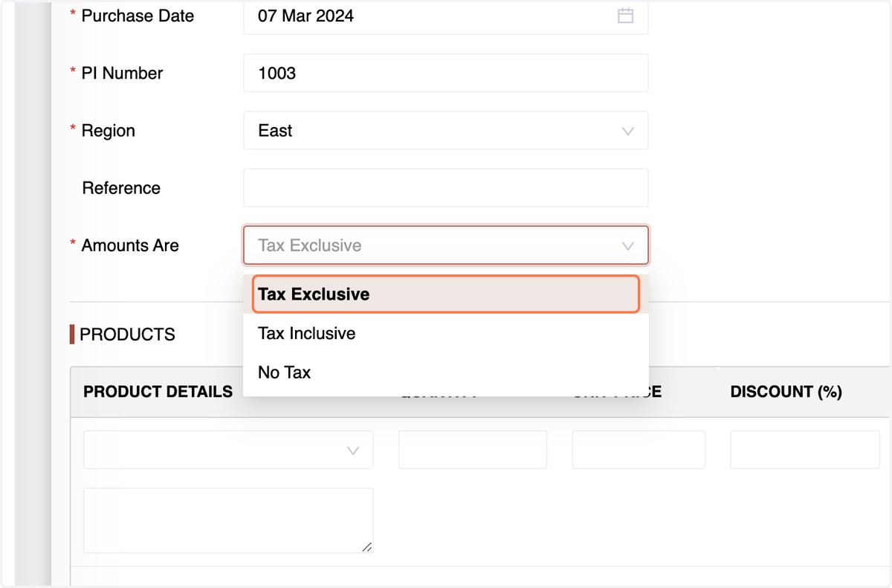
Task: Click the unit price input box in product row
Action: 639,449
